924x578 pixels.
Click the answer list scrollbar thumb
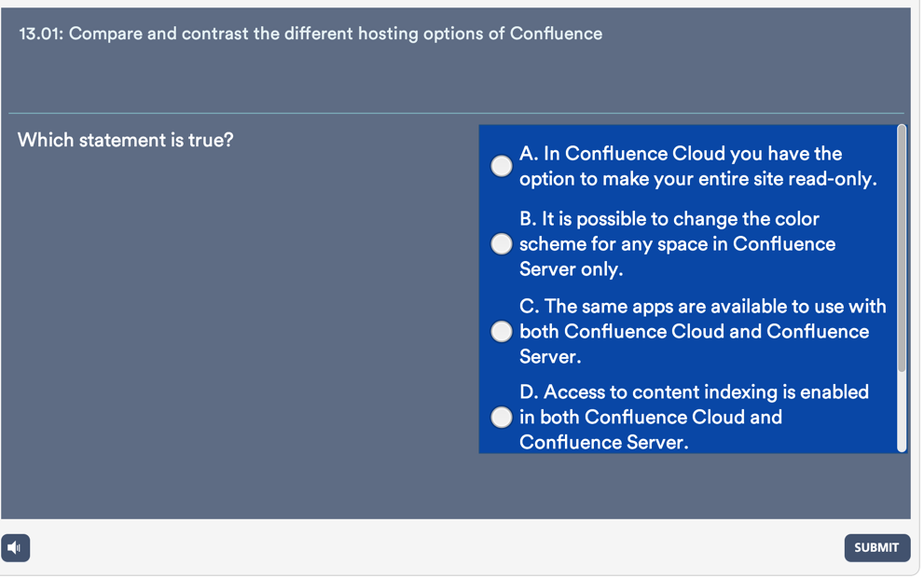click(902, 249)
